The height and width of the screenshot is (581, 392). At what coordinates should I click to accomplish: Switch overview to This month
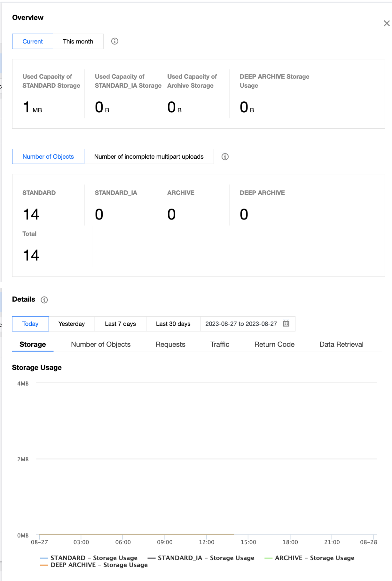78,41
